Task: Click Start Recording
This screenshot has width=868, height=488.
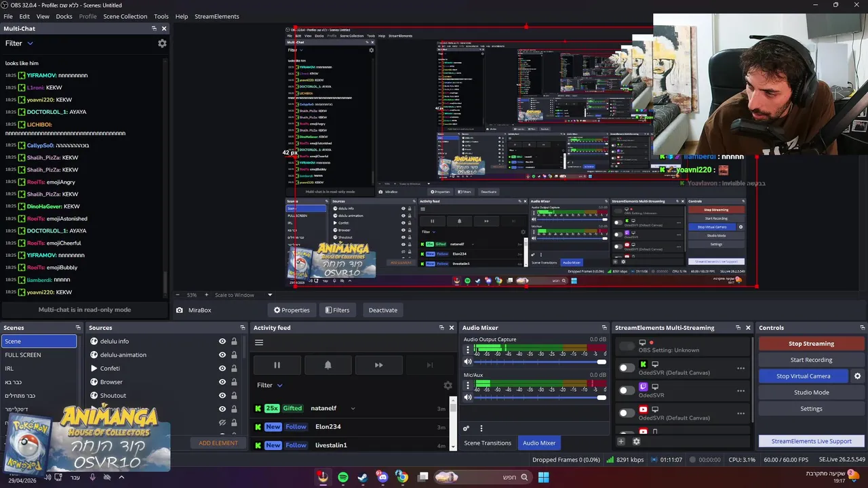Action: click(811, 360)
